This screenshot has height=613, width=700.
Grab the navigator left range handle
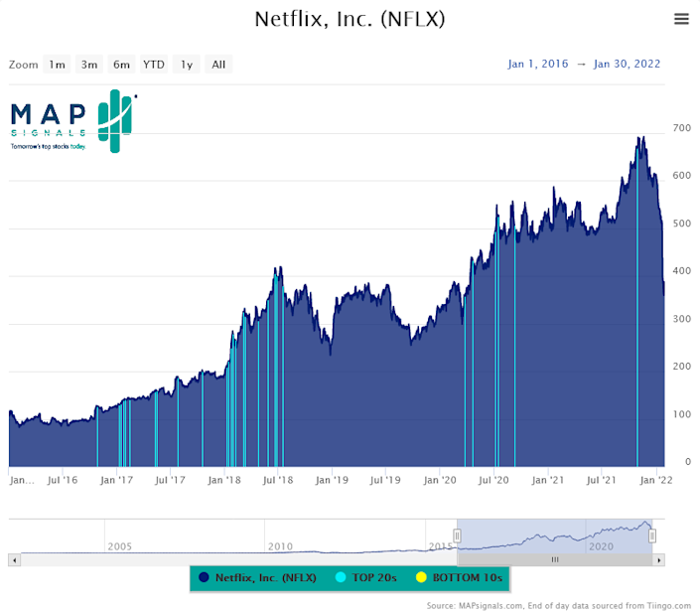[457, 536]
